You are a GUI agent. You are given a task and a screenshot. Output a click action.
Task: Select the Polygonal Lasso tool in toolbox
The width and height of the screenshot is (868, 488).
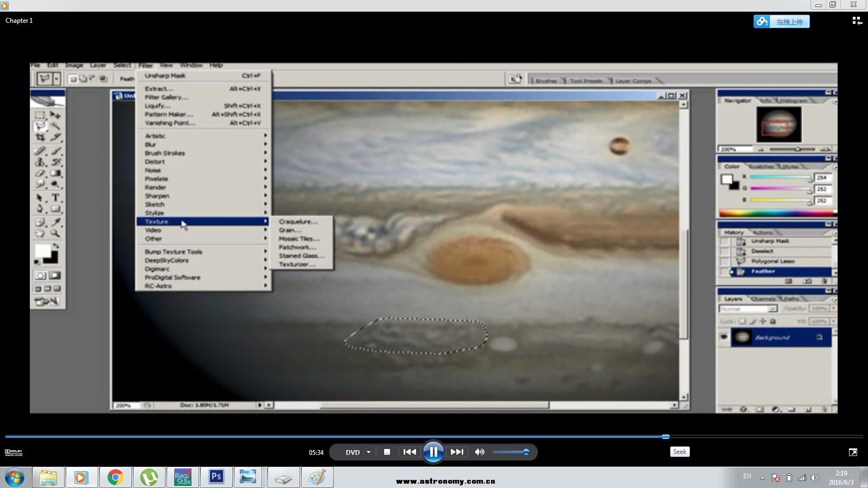point(40,126)
